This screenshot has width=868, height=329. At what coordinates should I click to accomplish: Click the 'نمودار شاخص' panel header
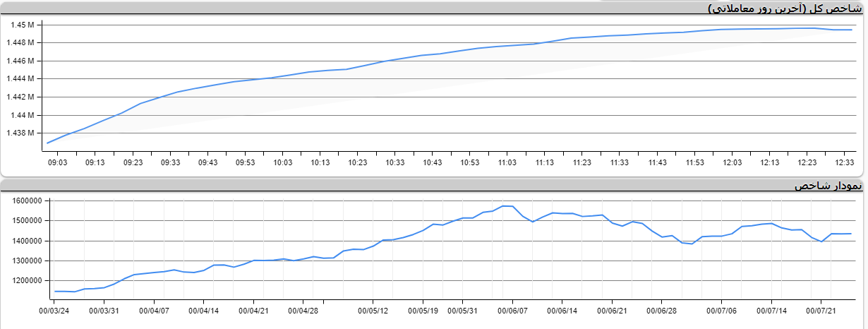828,186
